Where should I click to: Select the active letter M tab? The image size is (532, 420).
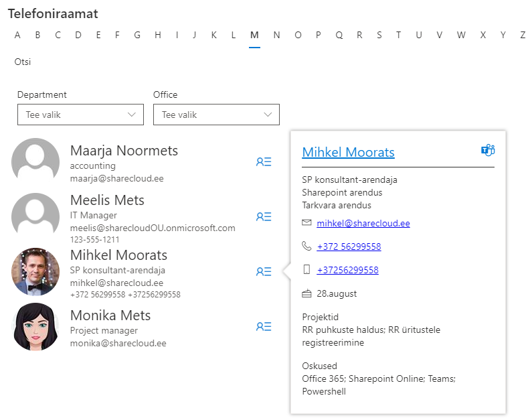click(254, 35)
